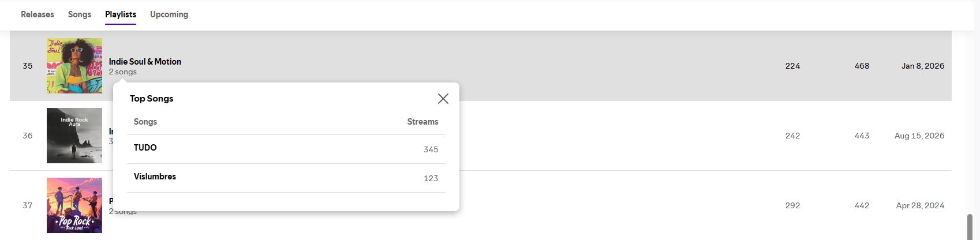
Task: Open the Songs tab
Action: [x=80, y=14]
